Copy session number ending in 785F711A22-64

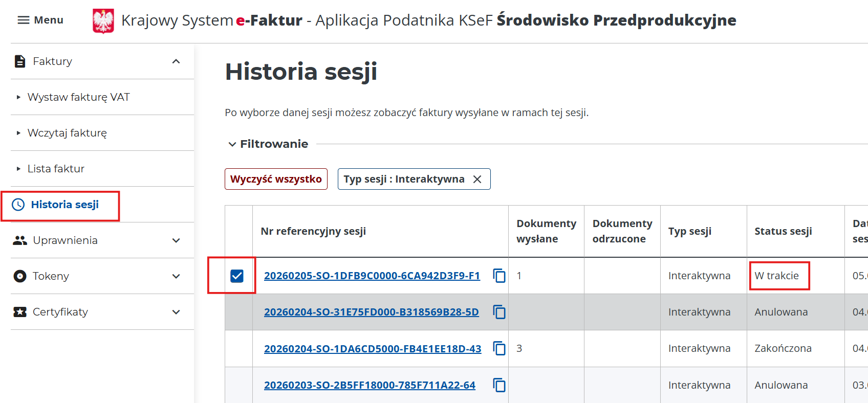coord(499,385)
